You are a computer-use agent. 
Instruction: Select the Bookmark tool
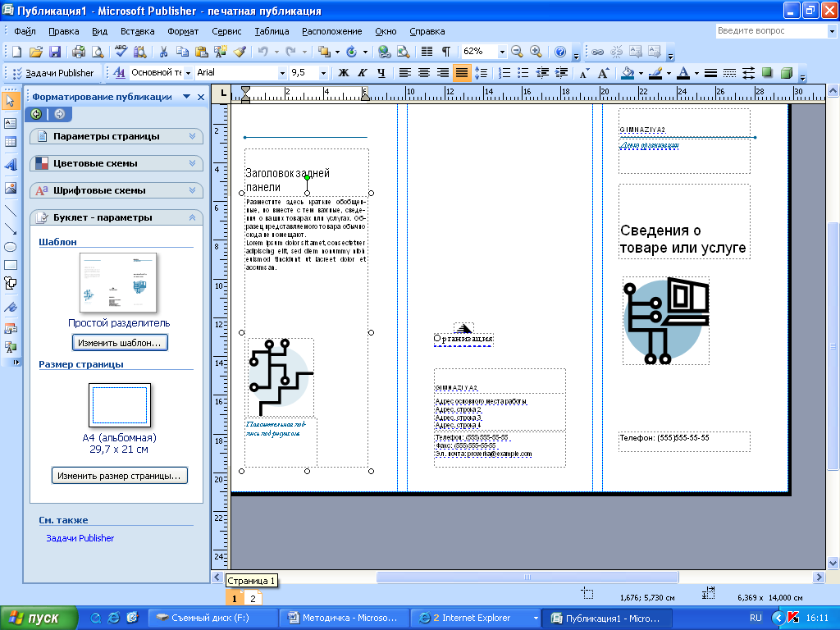pos(10,307)
